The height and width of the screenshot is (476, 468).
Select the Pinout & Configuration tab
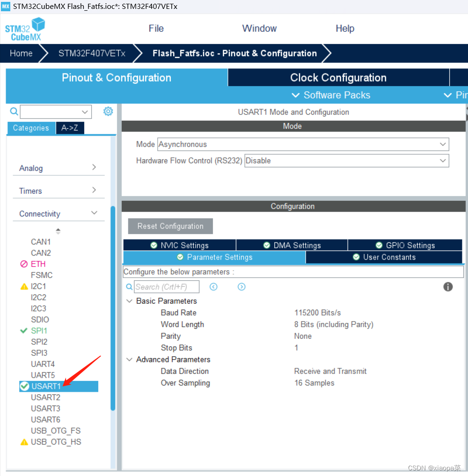(x=117, y=77)
